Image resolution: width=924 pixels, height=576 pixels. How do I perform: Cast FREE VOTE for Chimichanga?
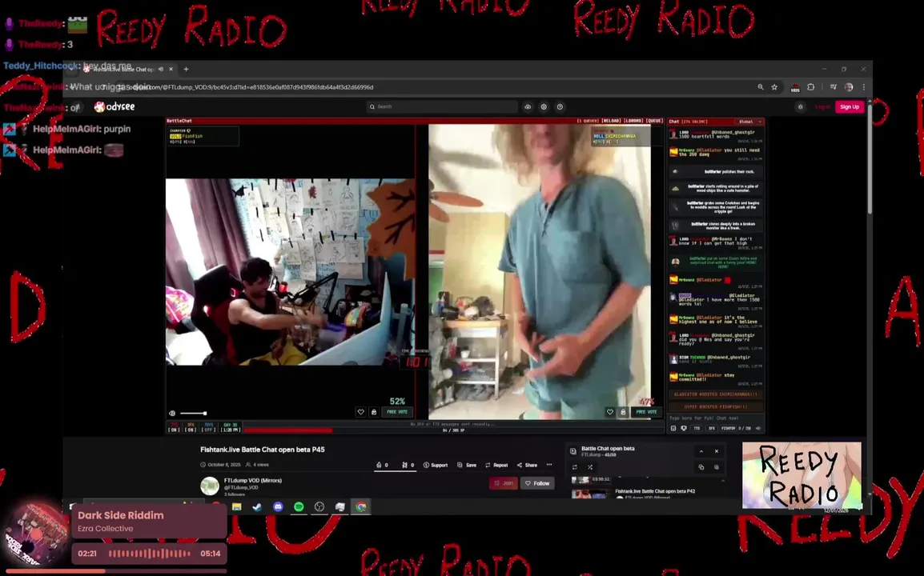pyautogui.click(x=646, y=412)
